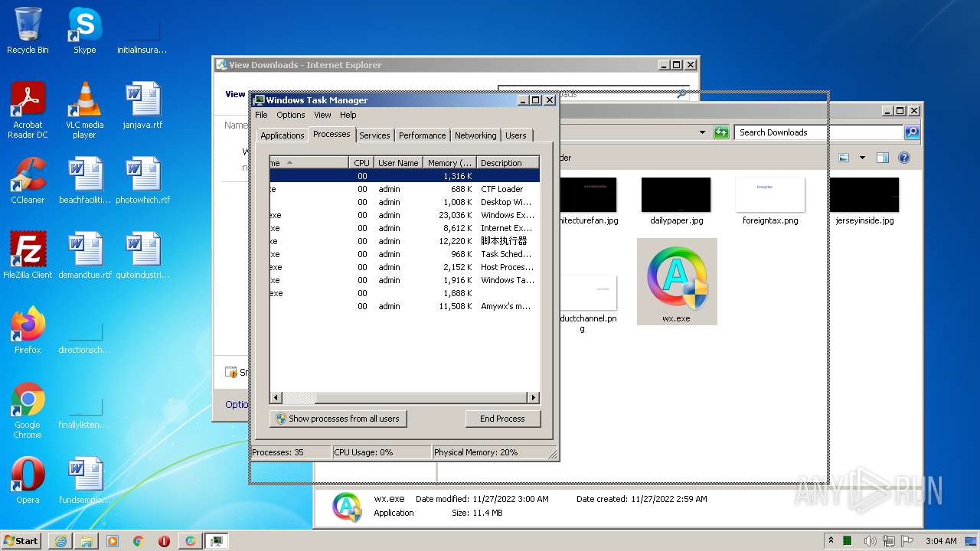Launch the CCleaner desktop shortcut
Image resolution: width=980 pixels, height=551 pixels.
28,180
